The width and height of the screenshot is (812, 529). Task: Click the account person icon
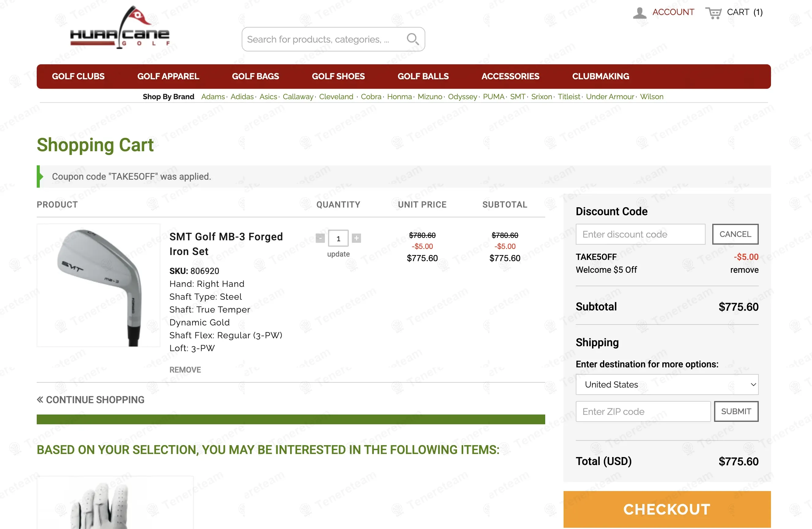coord(639,13)
